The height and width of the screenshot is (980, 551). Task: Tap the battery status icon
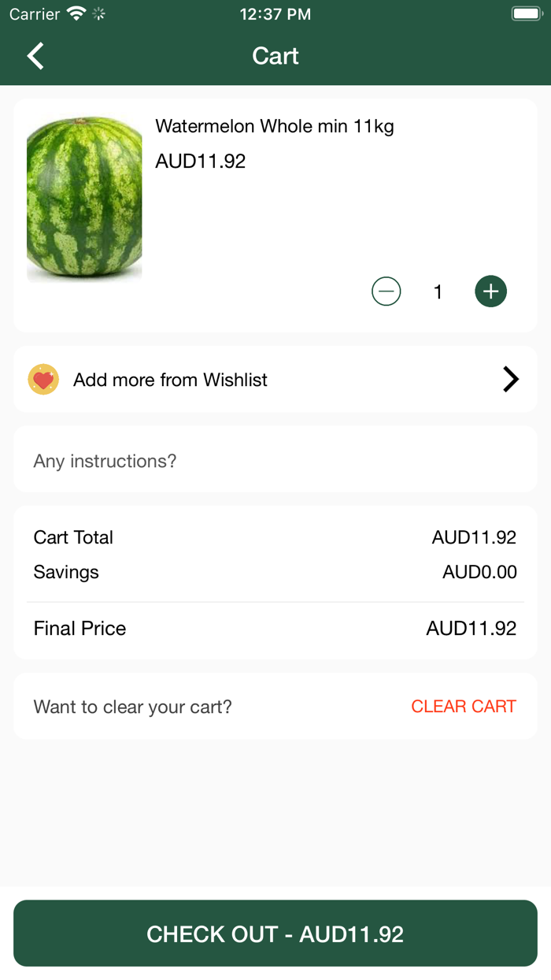pos(525,14)
